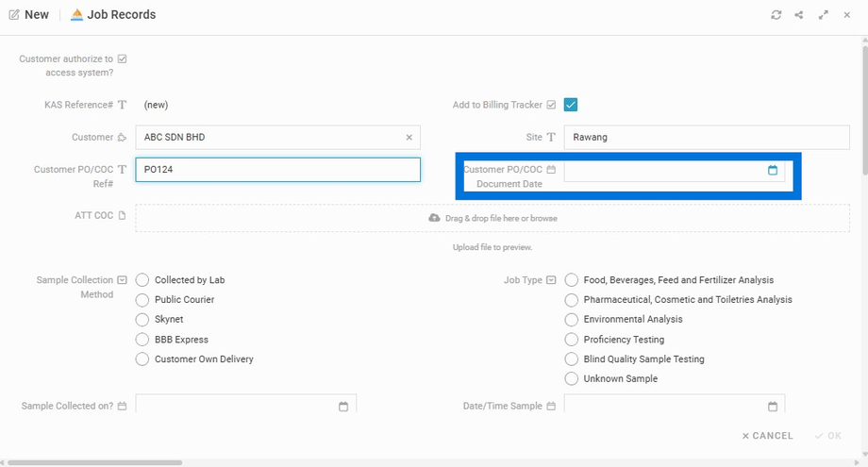This screenshot has height=467, width=868.
Task: Click the Job Records app logo icon
Action: pyautogui.click(x=77, y=15)
